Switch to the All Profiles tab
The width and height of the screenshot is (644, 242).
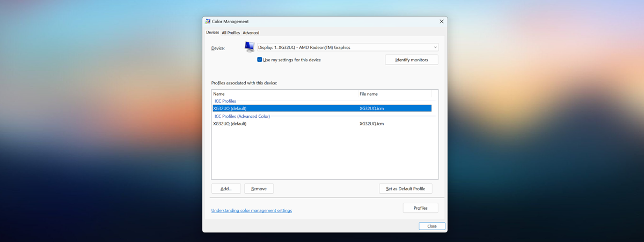[x=231, y=33]
